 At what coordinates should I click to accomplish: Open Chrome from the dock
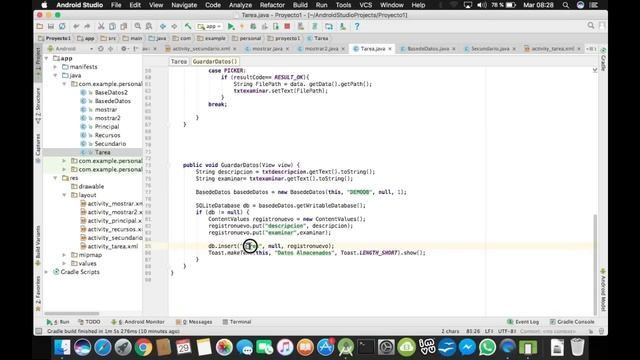tap(143, 348)
